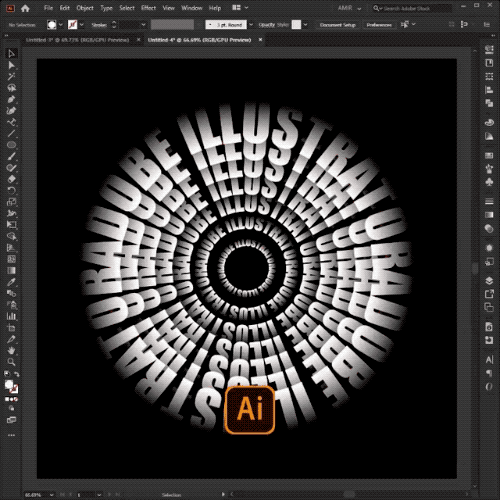Select the Curvature tool
Image resolution: width=500 pixels, height=500 pixels.
coord(11,110)
